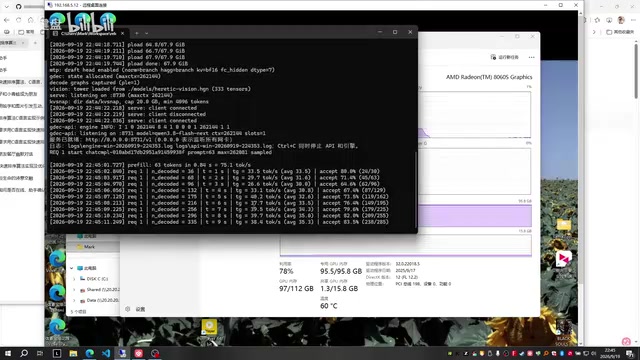Click the Bluetooth tray icon
This screenshot has width=640, height=360.
click(562, 353)
